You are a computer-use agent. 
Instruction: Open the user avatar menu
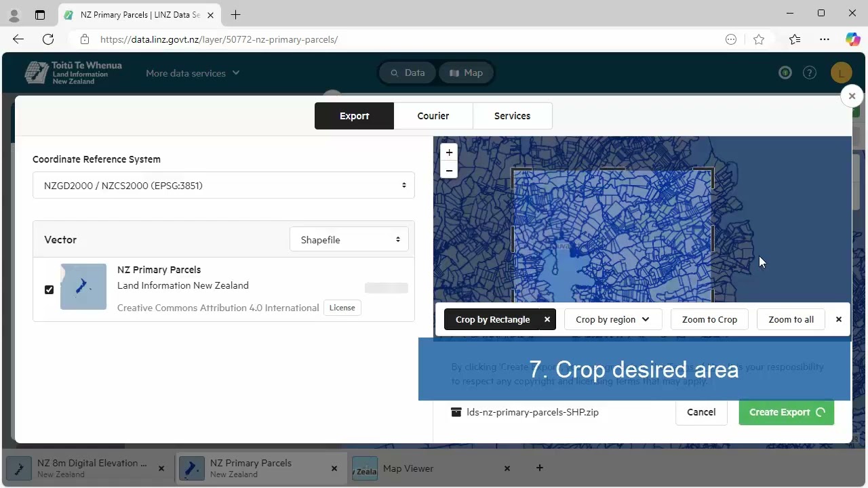(841, 73)
